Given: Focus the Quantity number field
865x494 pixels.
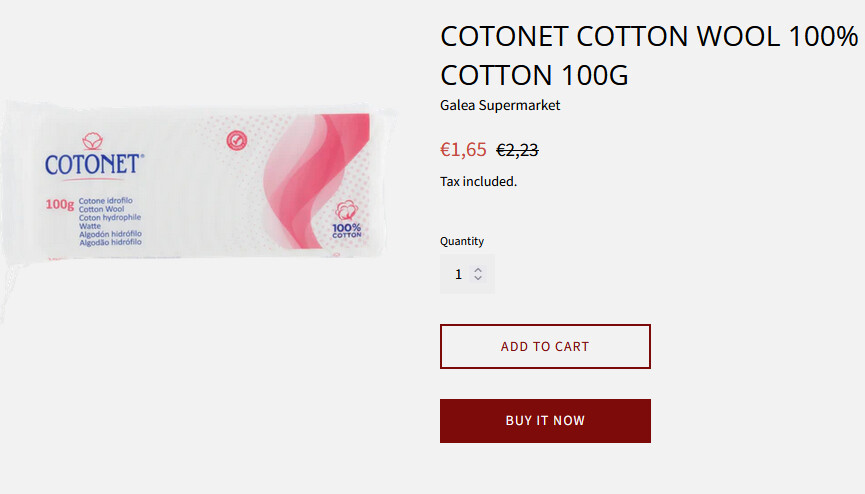Looking at the screenshot, I should tap(458, 274).
